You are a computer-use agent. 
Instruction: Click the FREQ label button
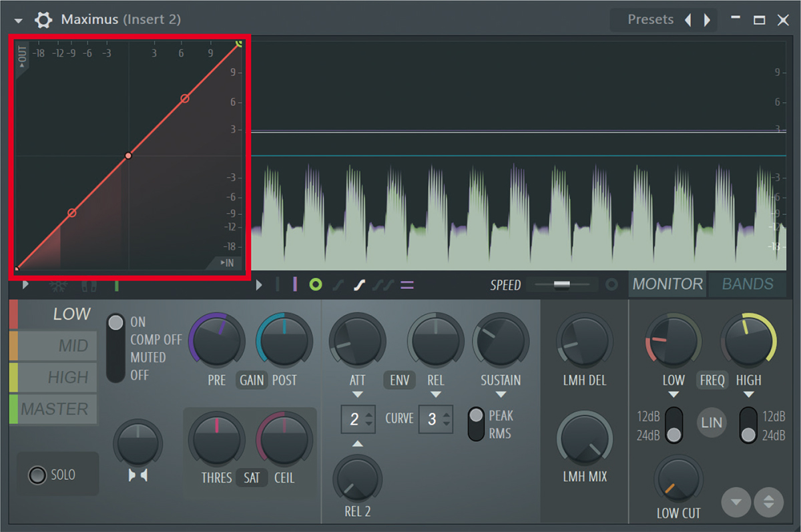point(712,380)
